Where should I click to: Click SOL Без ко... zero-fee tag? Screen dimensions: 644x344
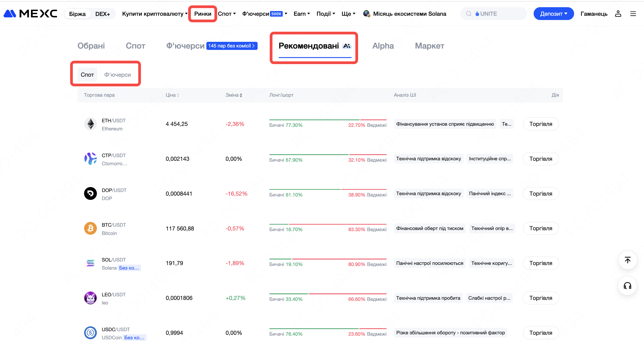pos(129,268)
